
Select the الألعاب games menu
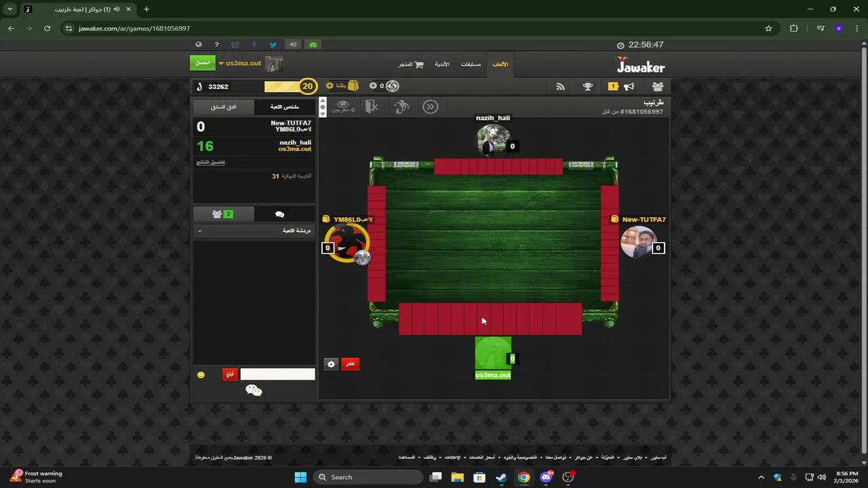(500, 64)
